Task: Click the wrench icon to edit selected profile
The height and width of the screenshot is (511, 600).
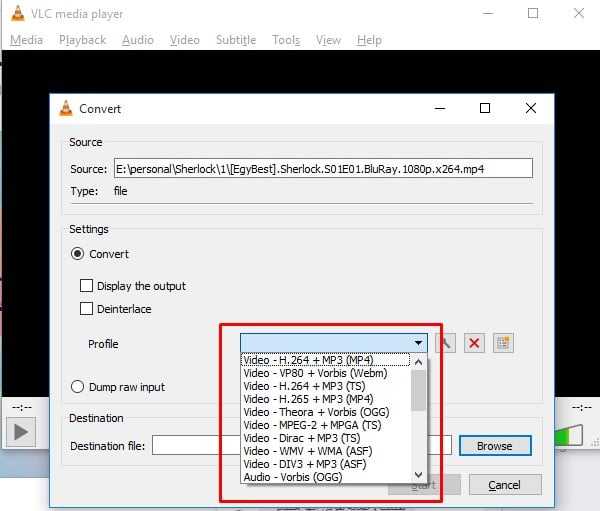Action: point(446,343)
